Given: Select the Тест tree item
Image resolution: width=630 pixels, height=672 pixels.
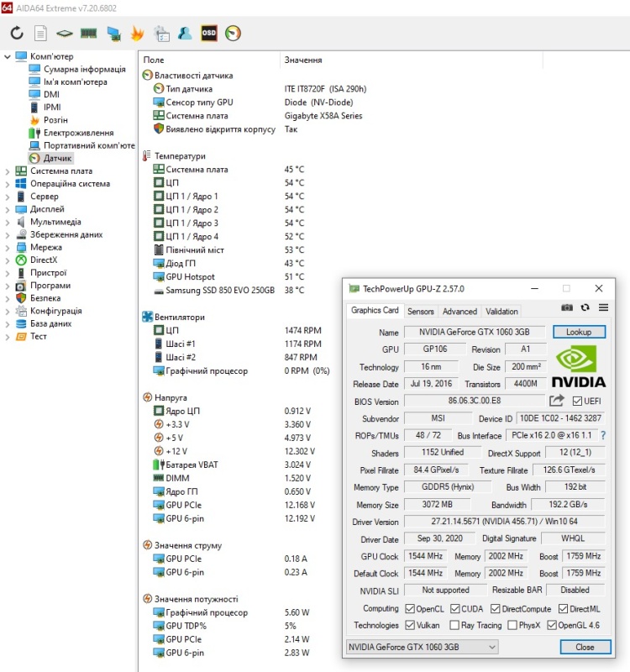Looking at the screenshot, I should pyautogui.click(x=38, y=337).
